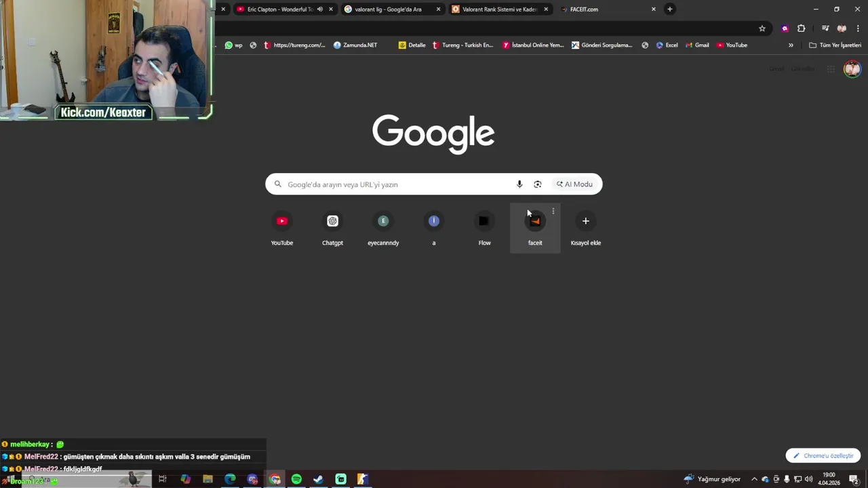Open the YouTube bookmark in bookmarks bar
Screen dimensions: 868x488
pyautogui.click(x=732, y=45)
